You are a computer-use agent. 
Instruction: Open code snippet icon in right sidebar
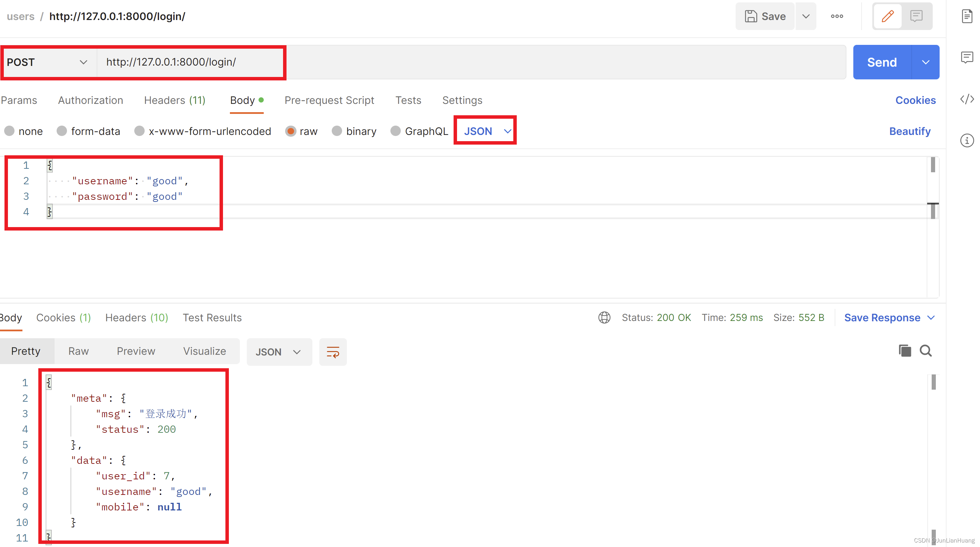pos(967,99)
